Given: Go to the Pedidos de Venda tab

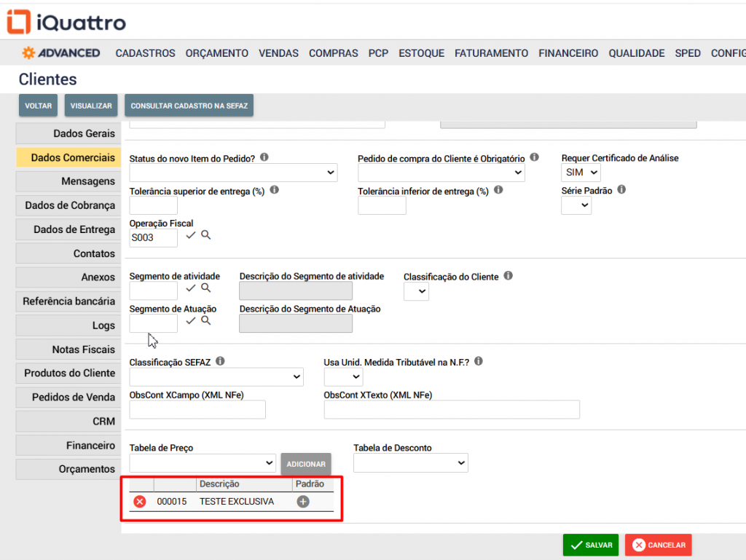Looking at the screenshot, I should coord(68,398).
